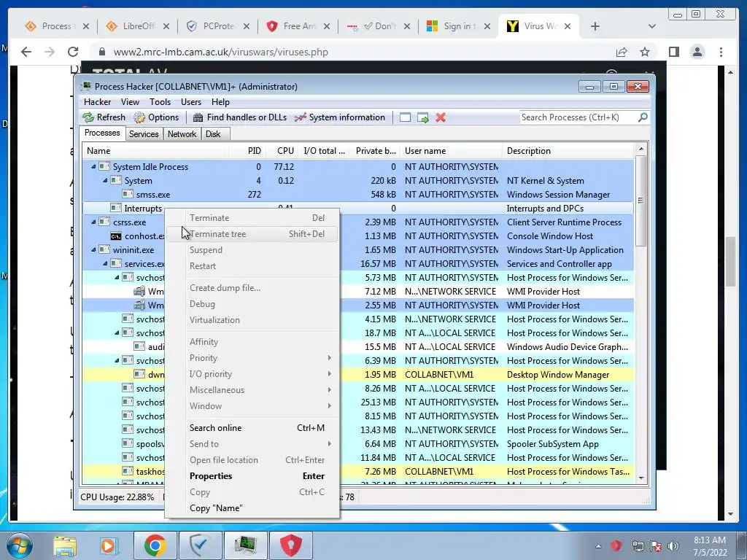Open Windows Explorer from taskbar
Image resolution: width=747 pixels, height=560 pixels.
pos(64,546)
